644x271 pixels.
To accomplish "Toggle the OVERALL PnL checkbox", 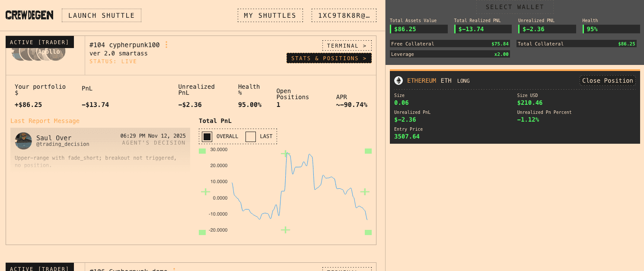I will (x=207, y=136).
